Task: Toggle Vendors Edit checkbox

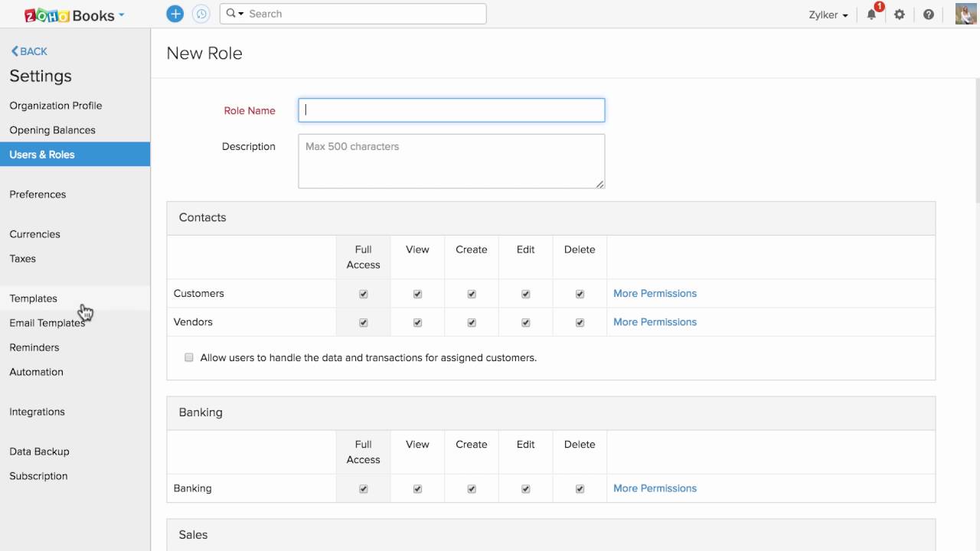Action: coord(526,322)
